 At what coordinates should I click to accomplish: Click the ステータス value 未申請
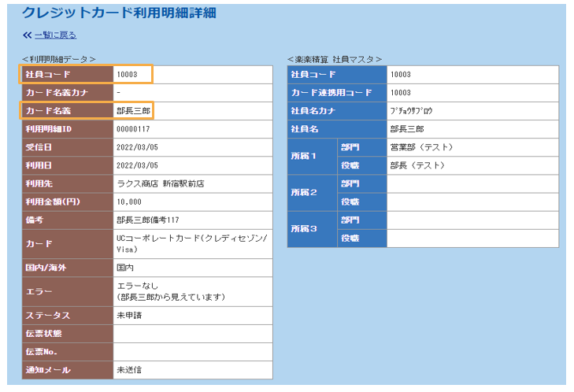(130, 316)
